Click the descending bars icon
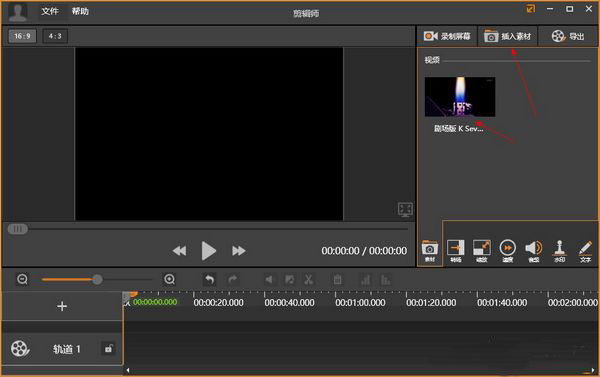The height and width of the screenshot is (377, 600). 386,280
